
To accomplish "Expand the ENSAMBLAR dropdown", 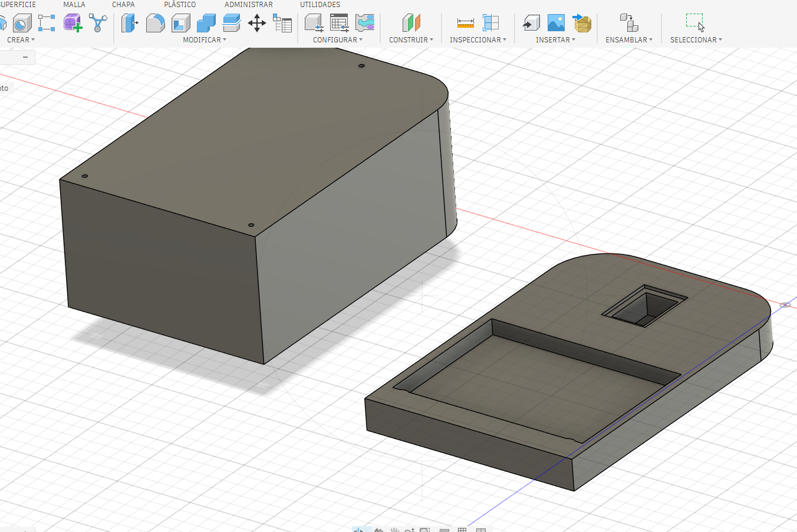I will coord(629,40).
